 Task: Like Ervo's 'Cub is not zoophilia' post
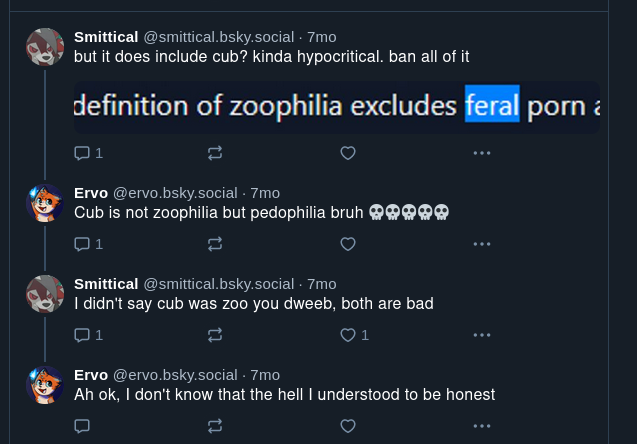click(x=348, y=243)
